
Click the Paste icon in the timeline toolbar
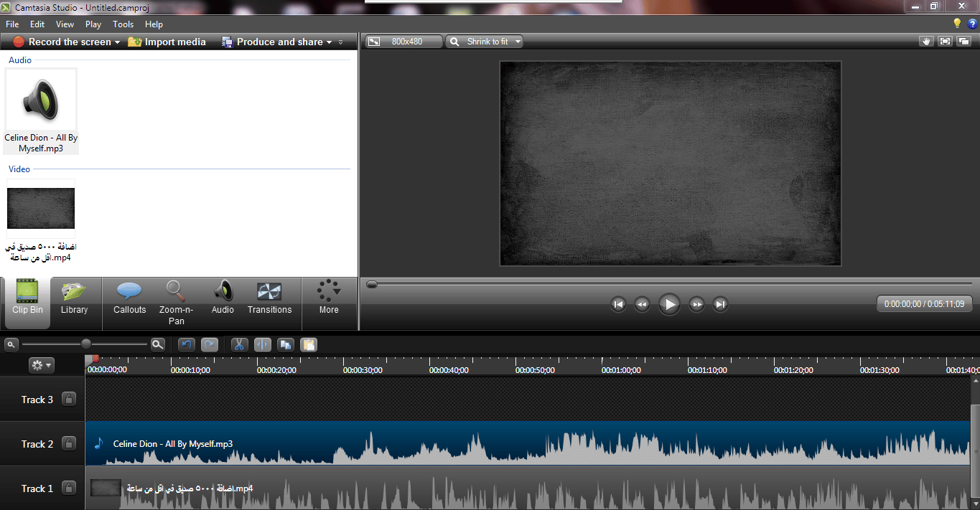coord(308,344)
